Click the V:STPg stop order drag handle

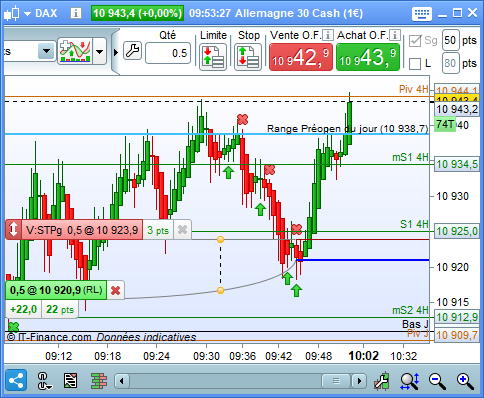tap(13, 229)
